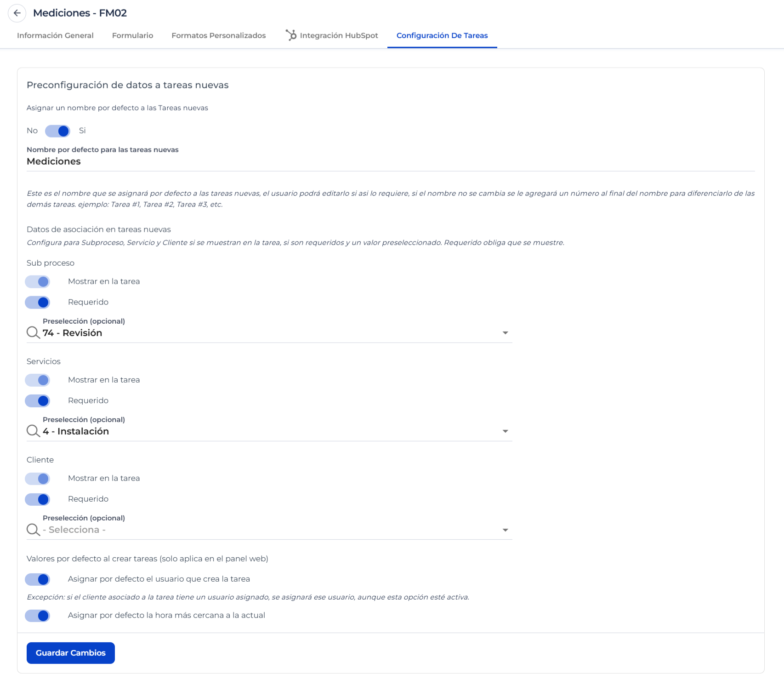Viewport: 784px width, 680px height.
Task: Open the 74 - Revisión dropdown arrow
Action: [505, 333]
